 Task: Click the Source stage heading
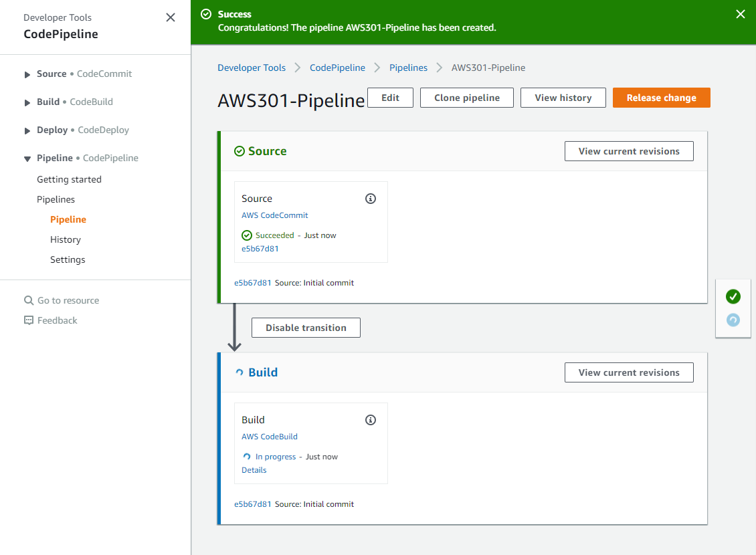coord(267,151)
